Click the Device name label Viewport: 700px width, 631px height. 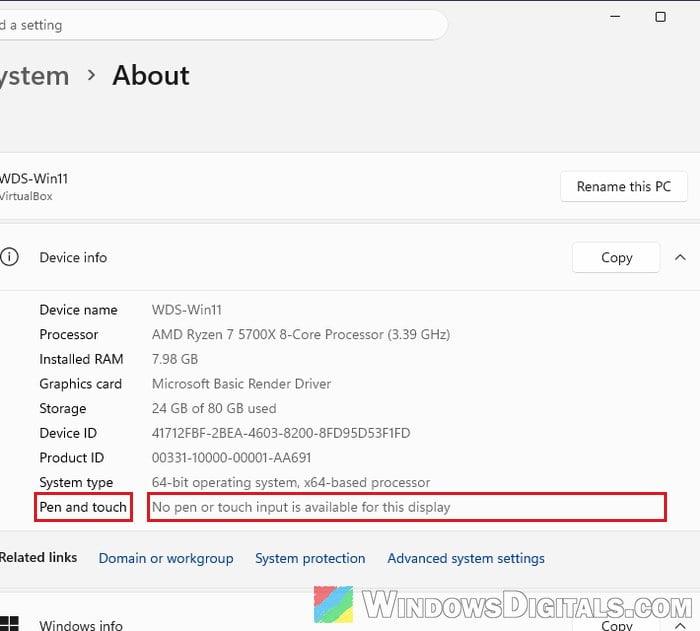pyautogui.click(x=79, y=310)
